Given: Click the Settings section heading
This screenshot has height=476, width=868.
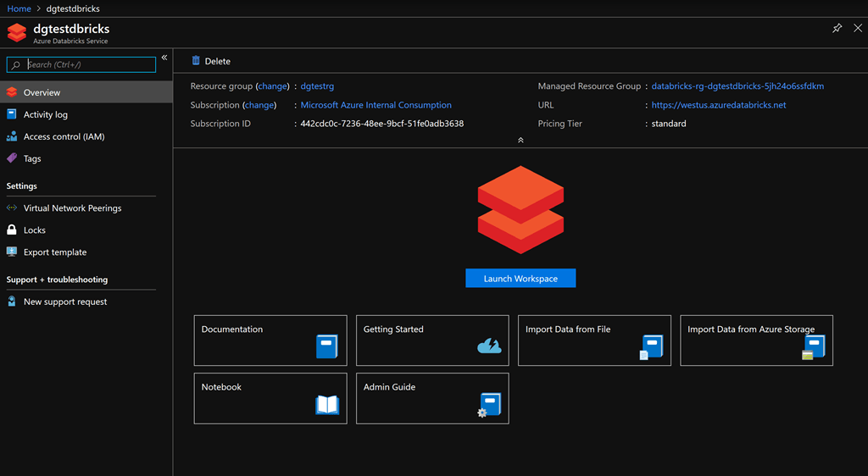Looking at the screenshot, I should (21, 185).
